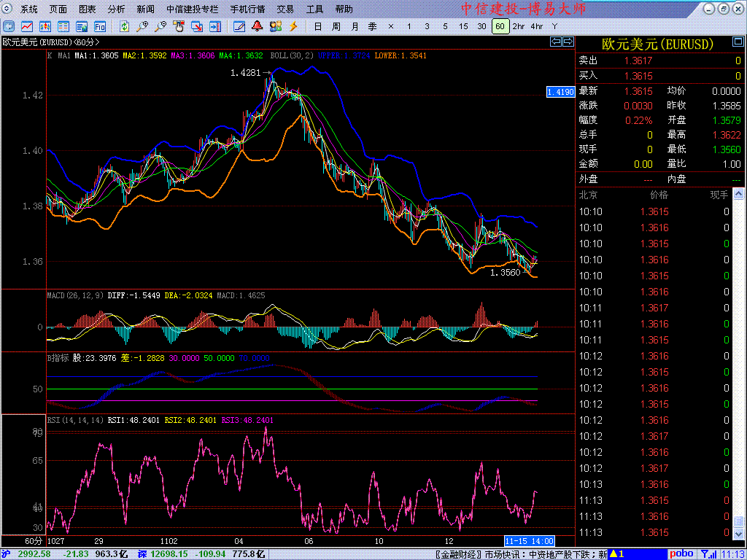Click the green refresh icon in toolbar
This screenshot has width=747, height=560.
pyautogui.click(x=124, y=26)
